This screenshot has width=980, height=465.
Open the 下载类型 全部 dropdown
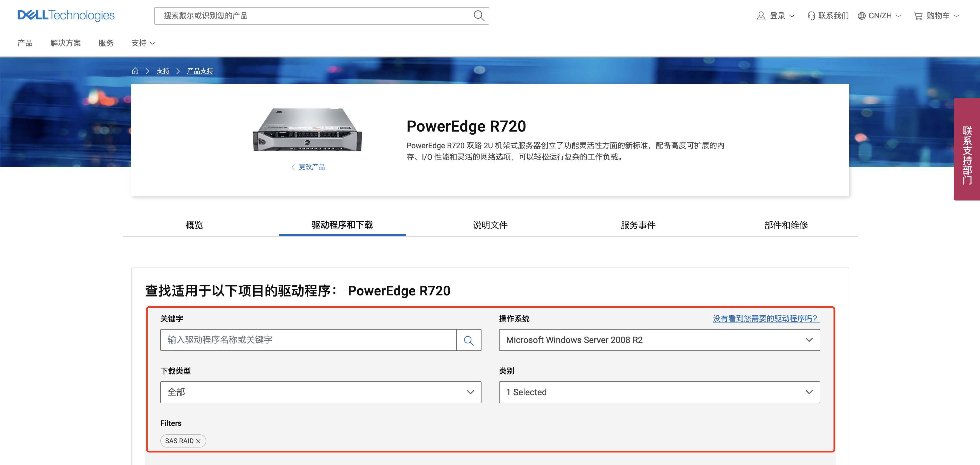click(320, 393)
